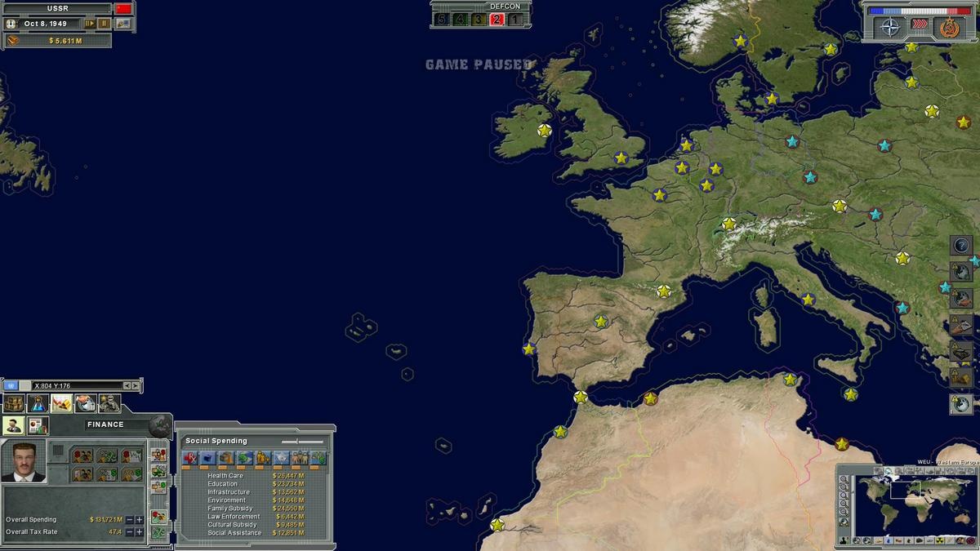This screenshot has height=551, width=980.
Task: Click the USSR red flag
Action: (x=124, y=8)
